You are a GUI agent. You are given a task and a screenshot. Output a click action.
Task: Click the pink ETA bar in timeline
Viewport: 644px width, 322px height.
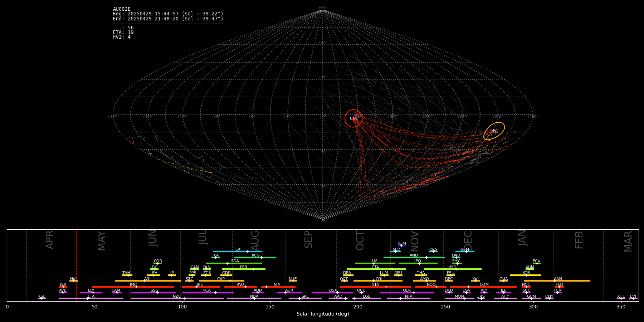tap(91, 298)
